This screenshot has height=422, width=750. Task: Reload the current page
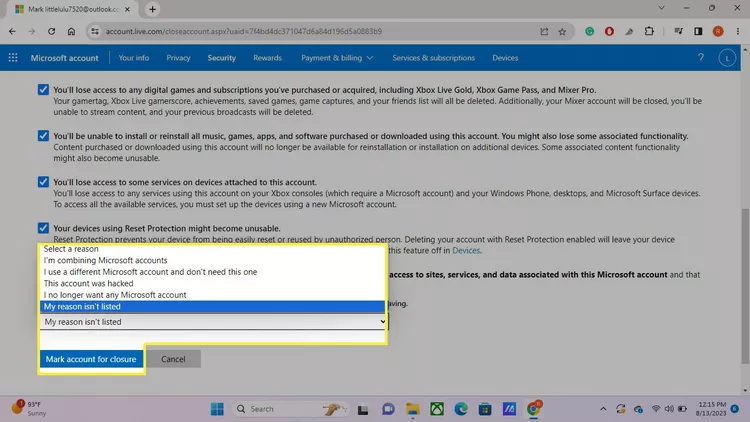[51, 32]
